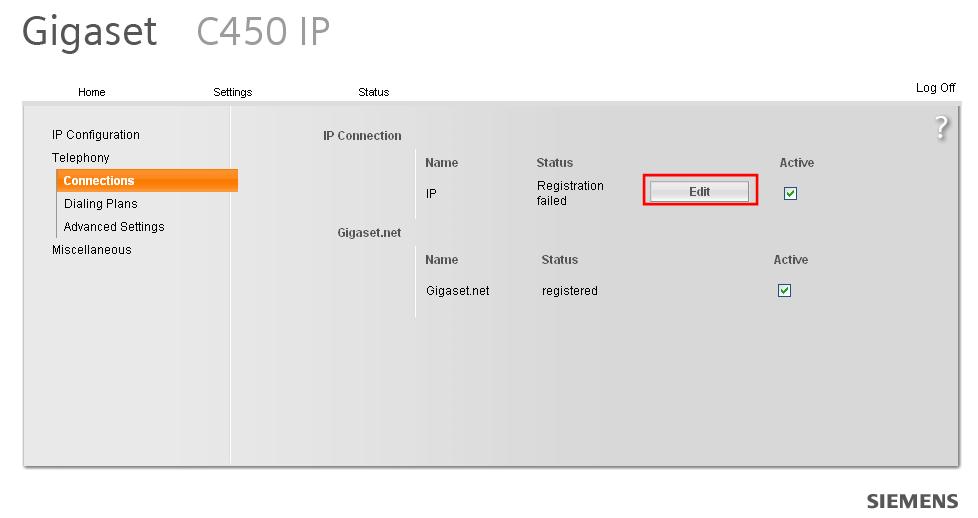Image resolution: width=978 pixels, height=518 pixels.
Task: Open the Dialing Plans page
Action: click(100, 204)
